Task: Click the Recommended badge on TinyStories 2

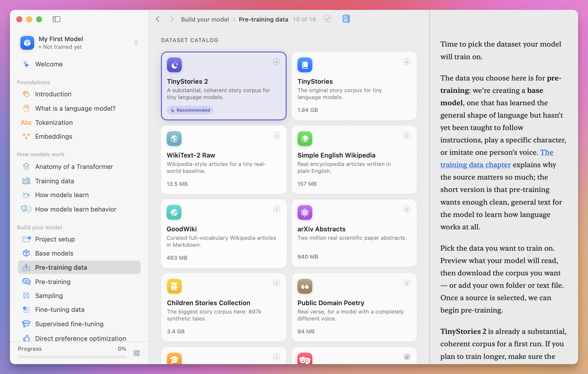Action: pyautogui.click(x=190, y=110)
